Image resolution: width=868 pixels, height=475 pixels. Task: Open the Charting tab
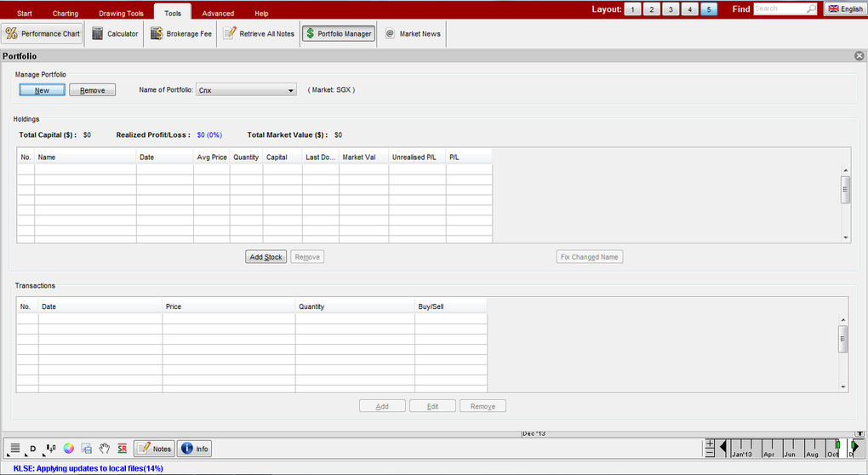pos(66,14)
